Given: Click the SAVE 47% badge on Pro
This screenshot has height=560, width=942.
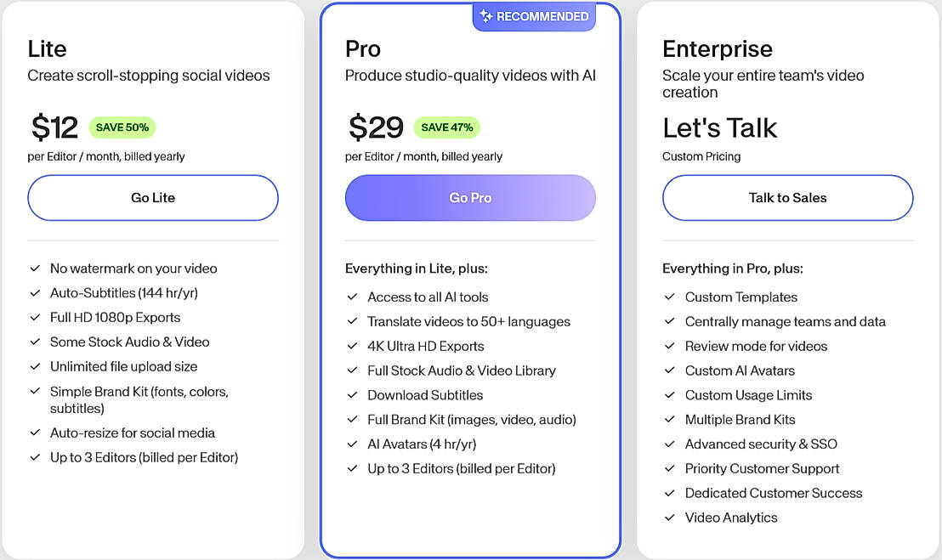Looking at the screenshot, I should [447, 127].
